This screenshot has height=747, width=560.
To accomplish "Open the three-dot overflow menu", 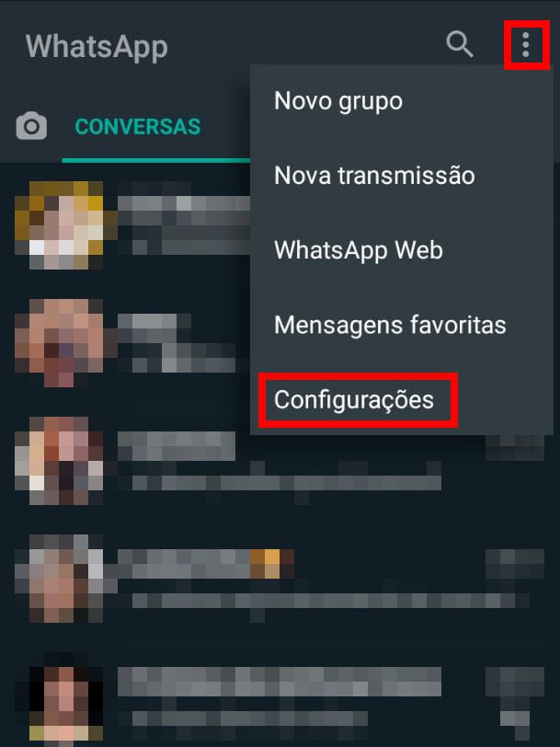I will point(526,45).
